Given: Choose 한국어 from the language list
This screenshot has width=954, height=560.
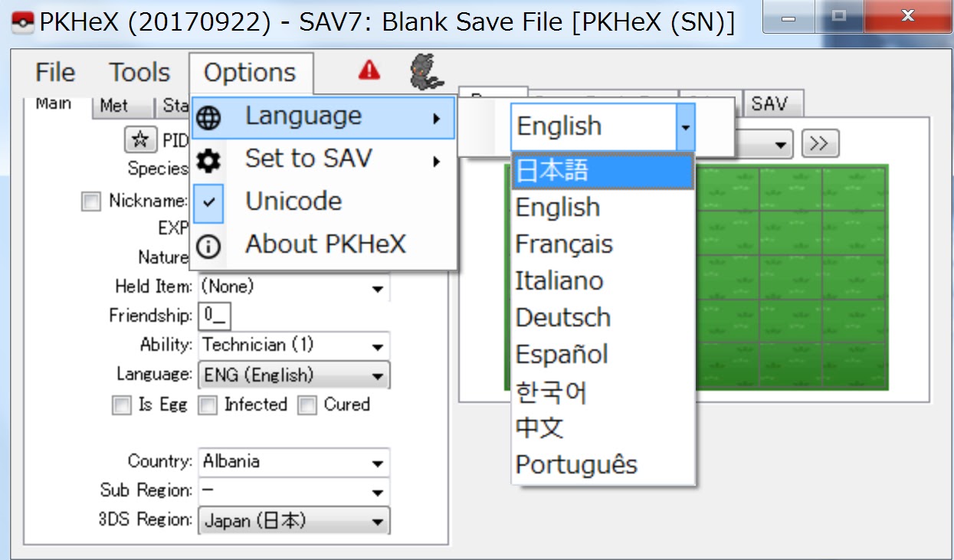Looking at the screenshot, I should (603, 391).
